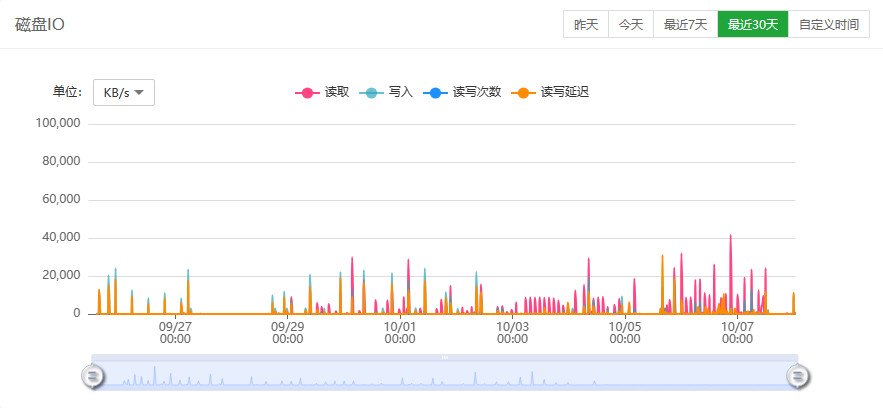Click the tallest pink read spike near 10/07
Screen dimensions: 883x408
(x=730, y=273)
